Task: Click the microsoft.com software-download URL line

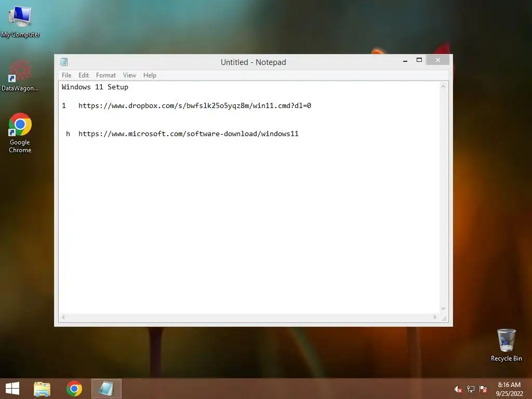Action: 188,134
